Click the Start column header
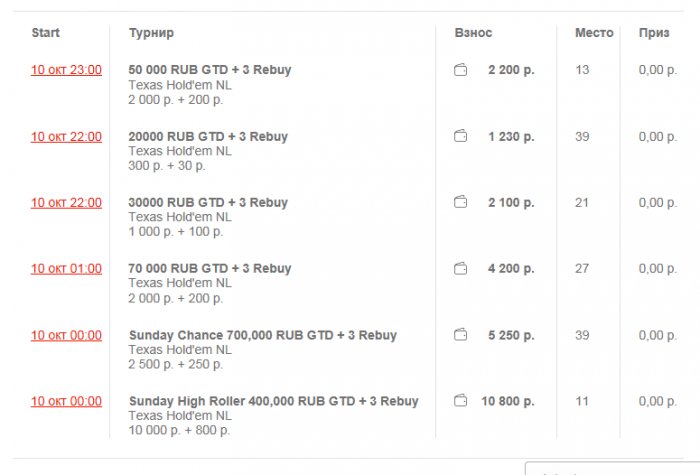 click(46, 33)
